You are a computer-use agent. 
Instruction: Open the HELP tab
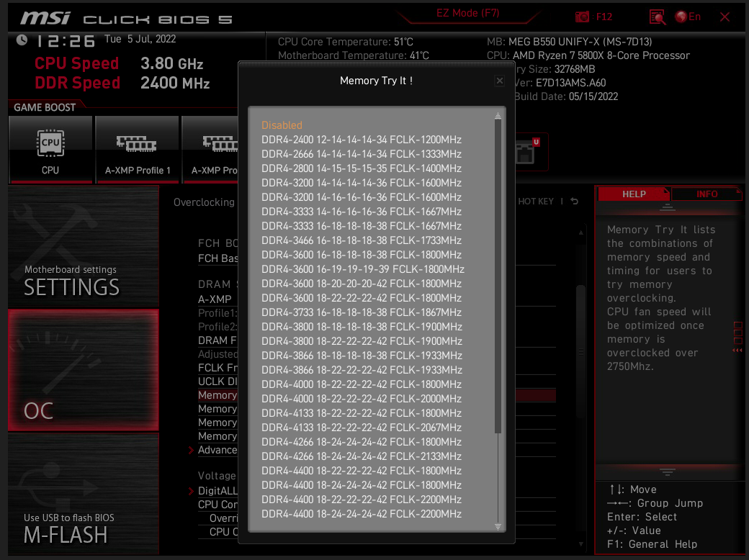pos(633,194)
